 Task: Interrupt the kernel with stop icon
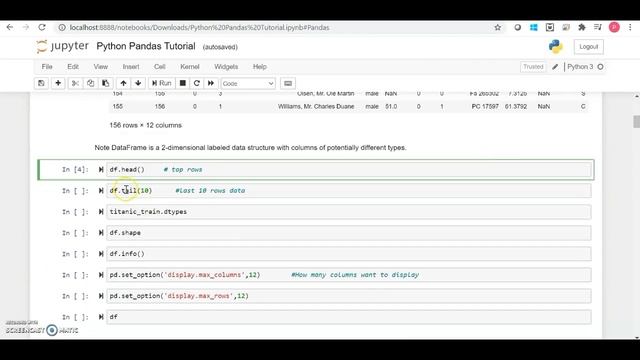(183, 83)
